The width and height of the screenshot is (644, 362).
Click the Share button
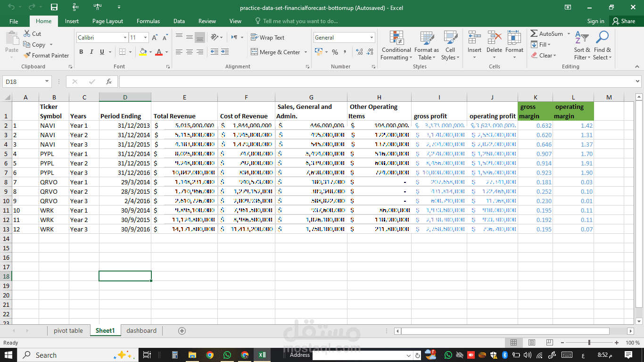tap(623, 21)
